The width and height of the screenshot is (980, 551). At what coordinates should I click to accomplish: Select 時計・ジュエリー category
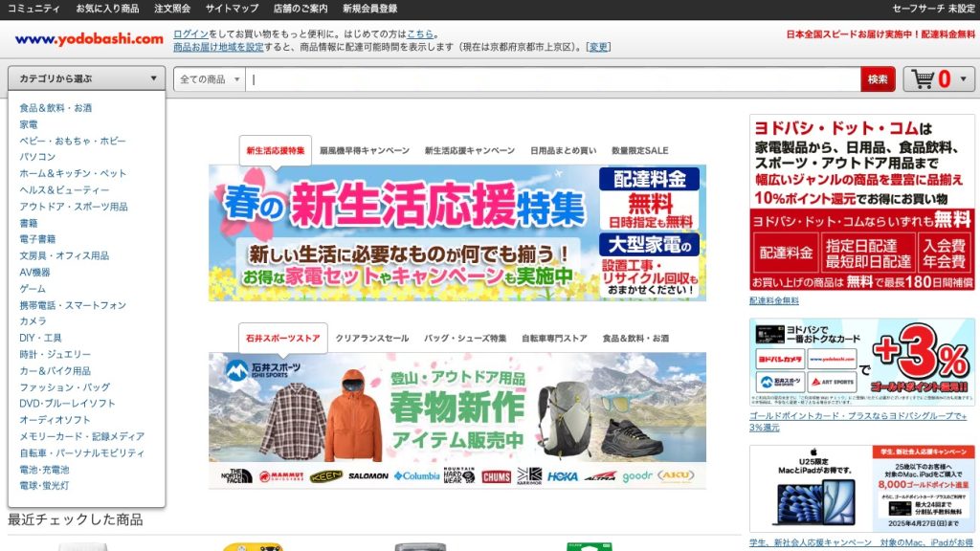pos(55,354)
